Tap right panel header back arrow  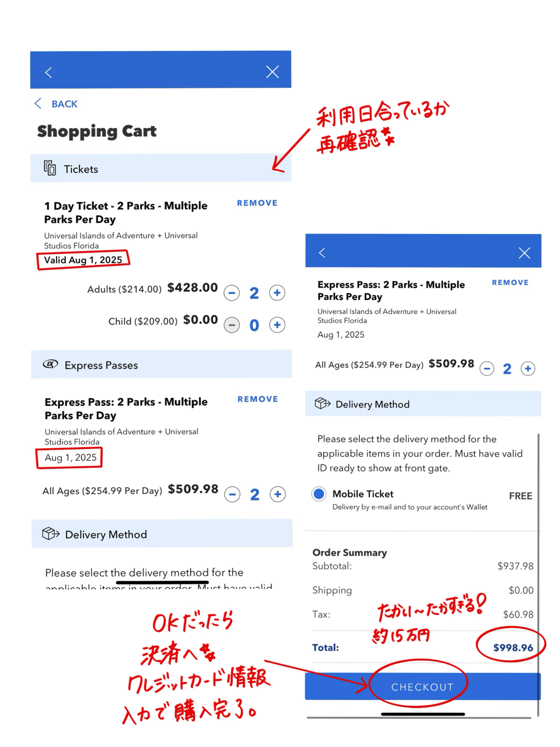(x=322, y=252)
